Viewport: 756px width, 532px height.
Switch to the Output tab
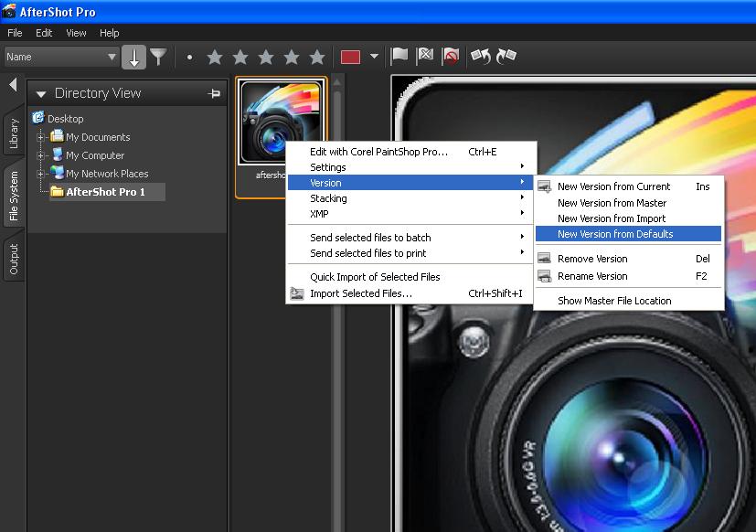point(14,259)
